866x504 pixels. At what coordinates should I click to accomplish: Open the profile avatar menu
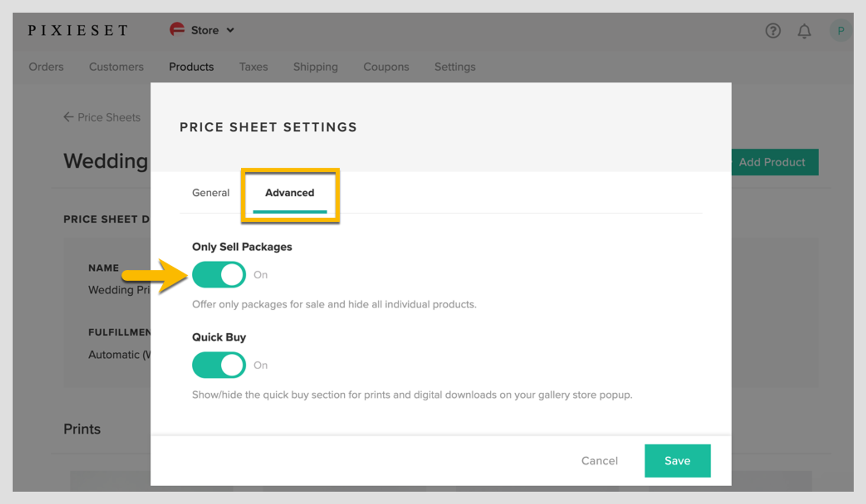coord(840,31)
